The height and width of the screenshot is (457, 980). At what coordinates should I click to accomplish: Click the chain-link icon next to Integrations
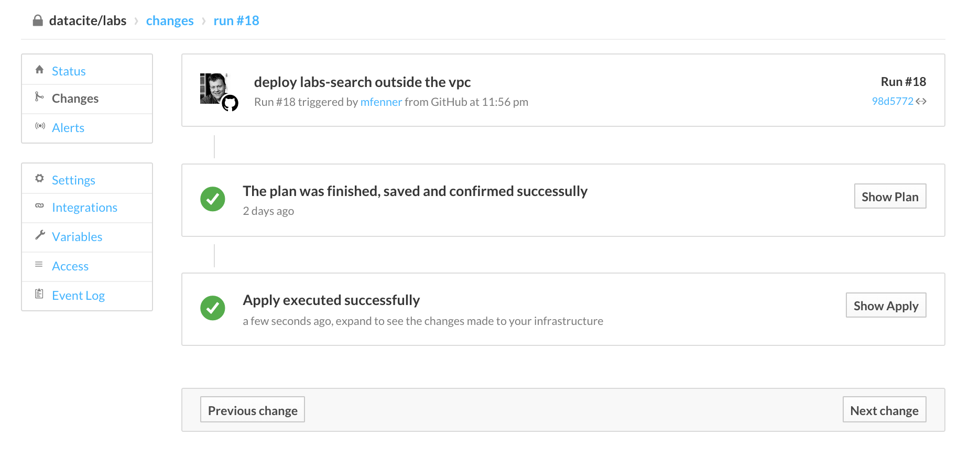39,205
